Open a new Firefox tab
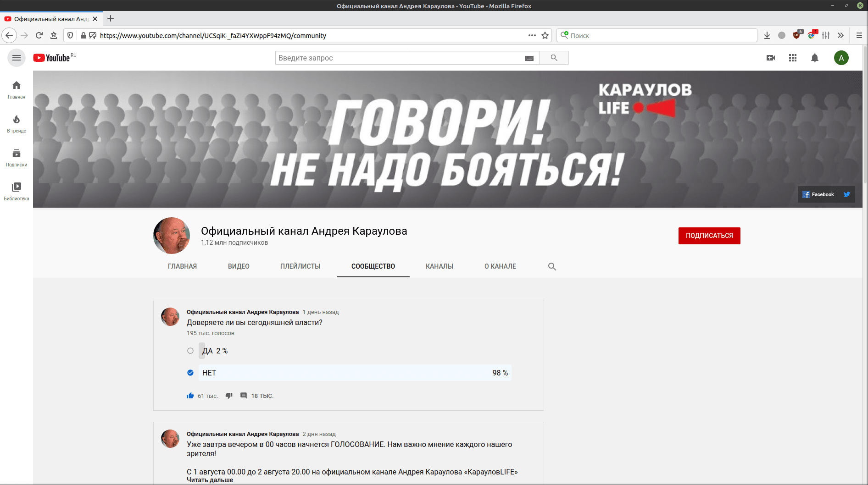 pyautogui.click(x=111, y=19)
